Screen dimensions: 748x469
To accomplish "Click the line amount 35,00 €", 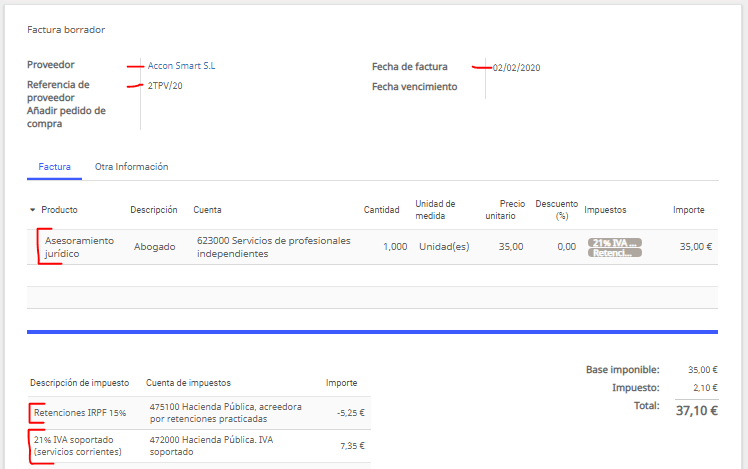I will pos(696,247).
